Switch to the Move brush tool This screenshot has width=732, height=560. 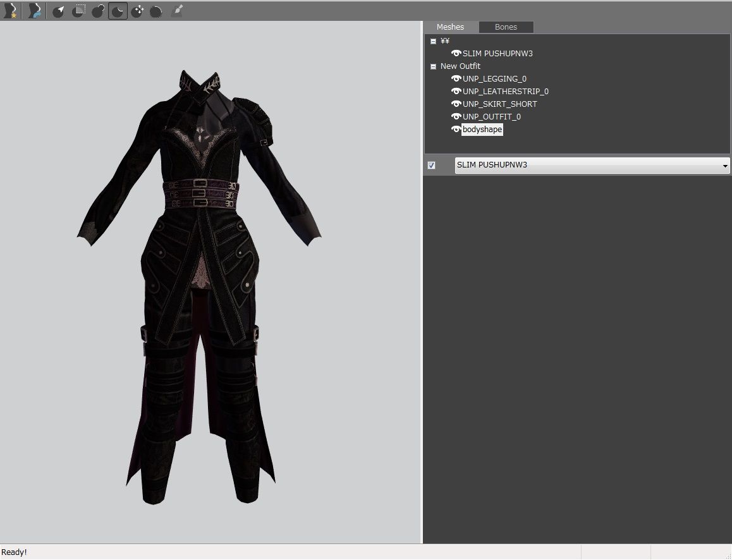tap(137, 11)
